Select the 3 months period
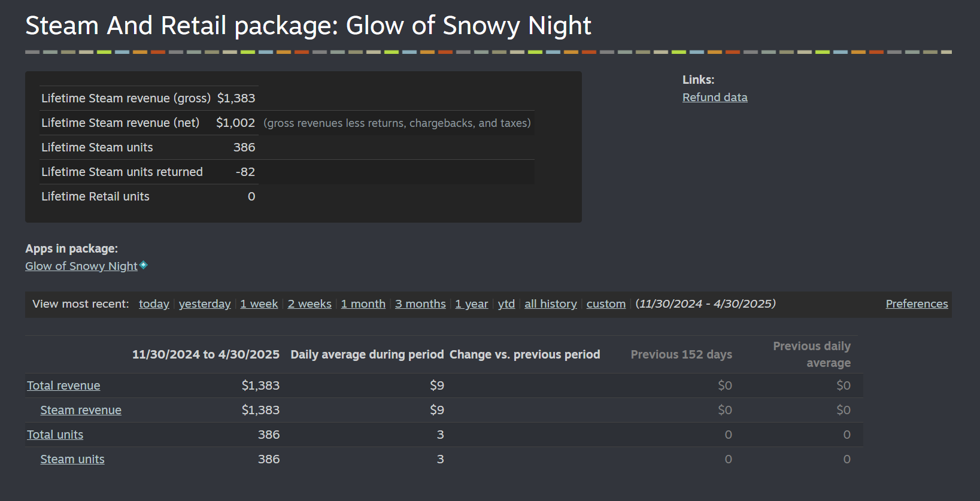980x501 pixels. coord(420,304)
